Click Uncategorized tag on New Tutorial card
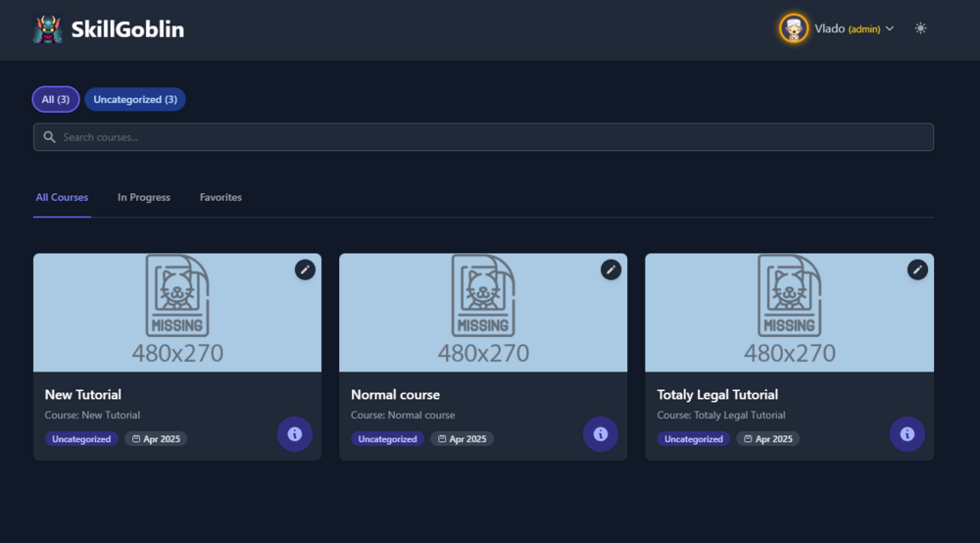Viewport: 980px width, 543px height. tap(81, 439)
